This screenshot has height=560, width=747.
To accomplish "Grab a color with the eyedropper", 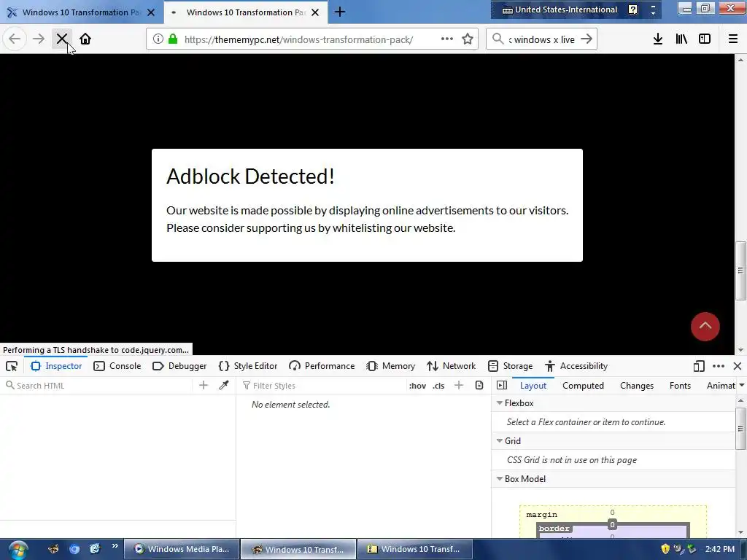I will coord(224,385).
